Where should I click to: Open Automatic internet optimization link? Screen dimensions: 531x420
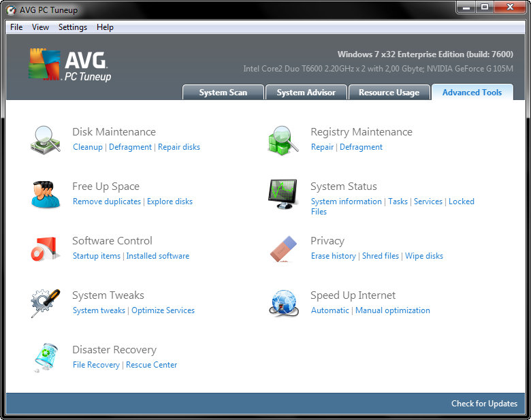(330, 310)
